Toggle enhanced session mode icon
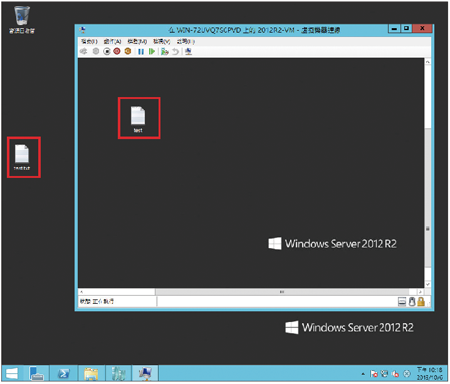 pyautogui.click(x=188, y=52)
